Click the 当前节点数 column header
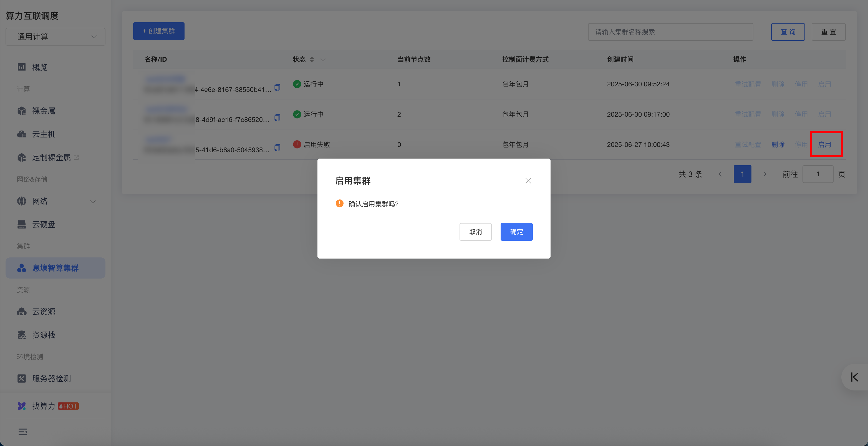 pyautogui.click(x=414, y=59)
